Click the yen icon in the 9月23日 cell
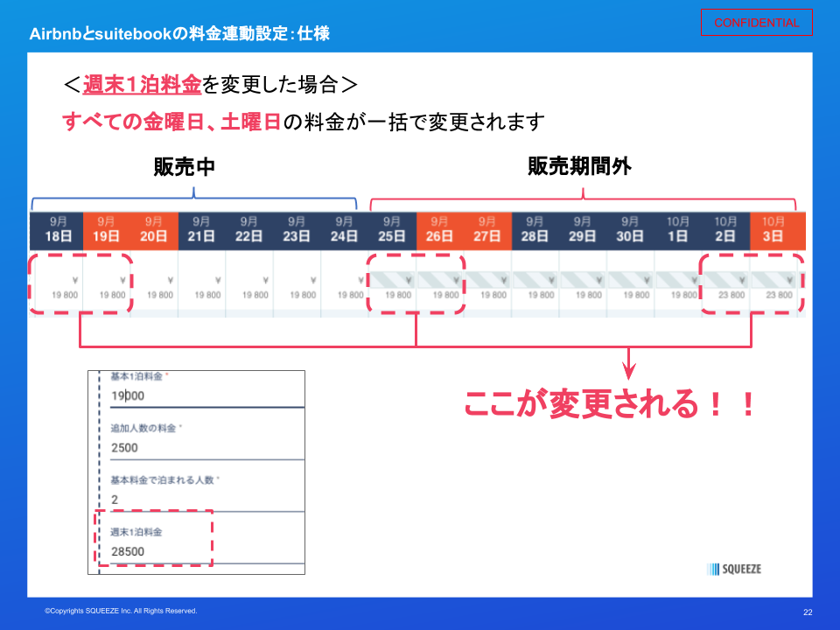This screenshot has height=630, width=840. click(313, 280)
